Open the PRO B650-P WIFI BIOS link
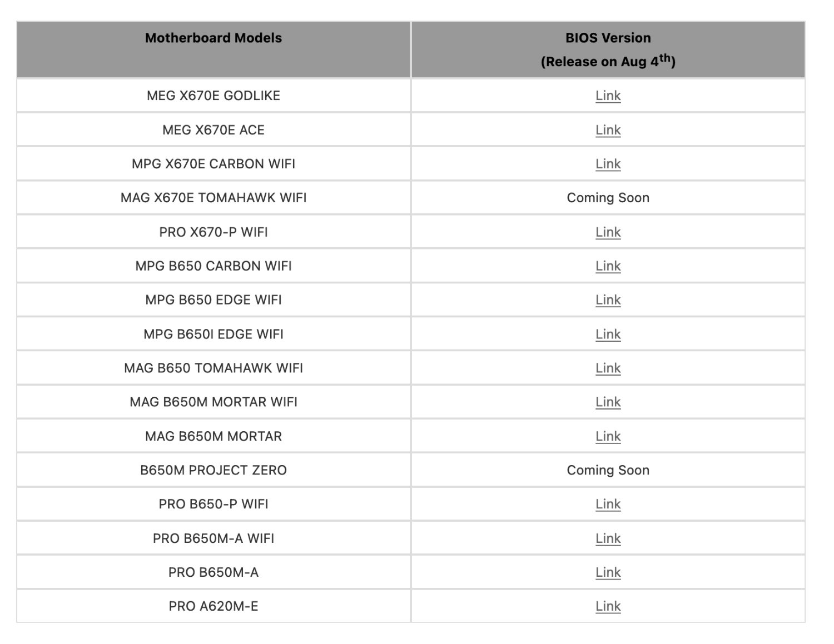834x644 pixels. tap(608, 505)
